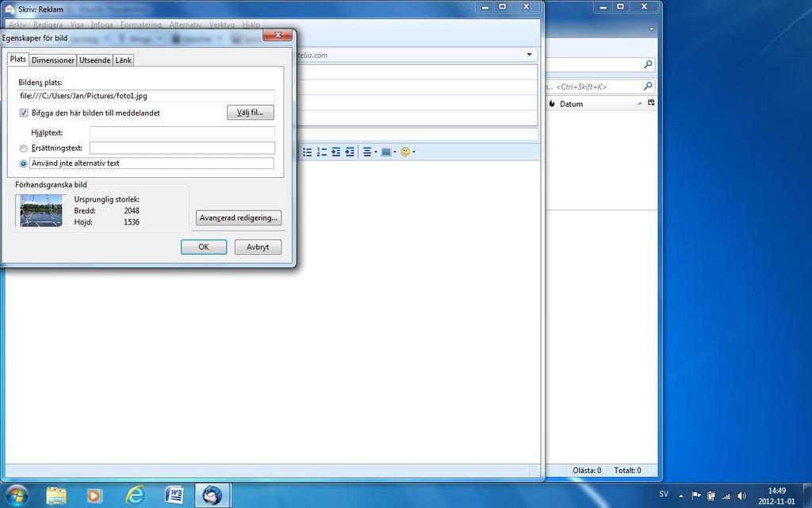The image size is (812, 508).
Task: Click the insert image/object icon
Action: (386, 152)
